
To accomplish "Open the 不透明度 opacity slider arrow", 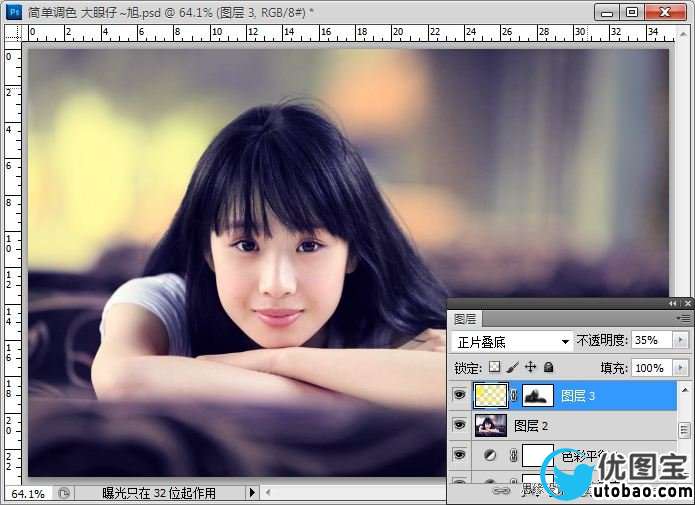I will [681, 340].
